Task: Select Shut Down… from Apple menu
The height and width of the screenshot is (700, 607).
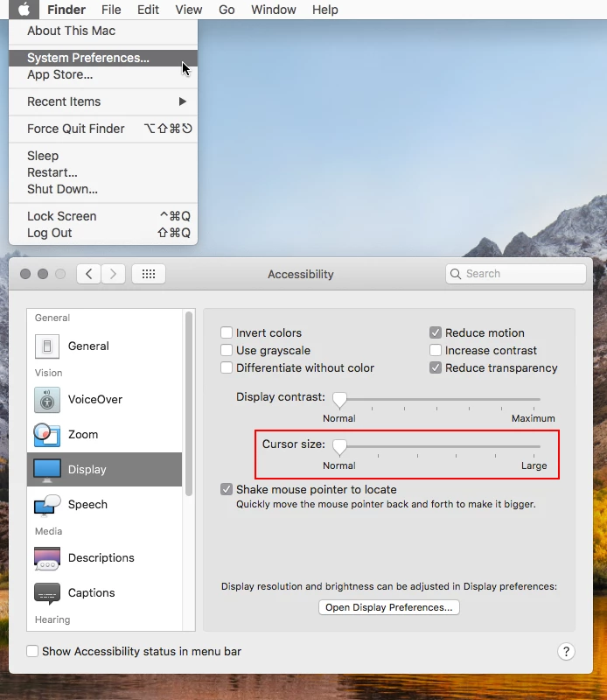Action: [103, 189]
